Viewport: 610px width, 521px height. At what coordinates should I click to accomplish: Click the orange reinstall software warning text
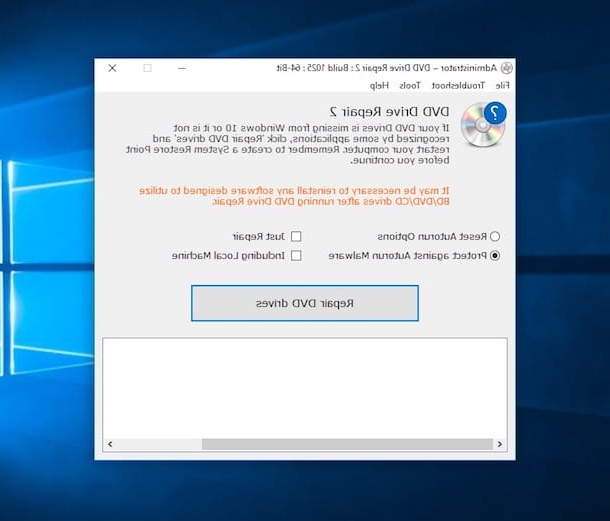pos(294,196)
